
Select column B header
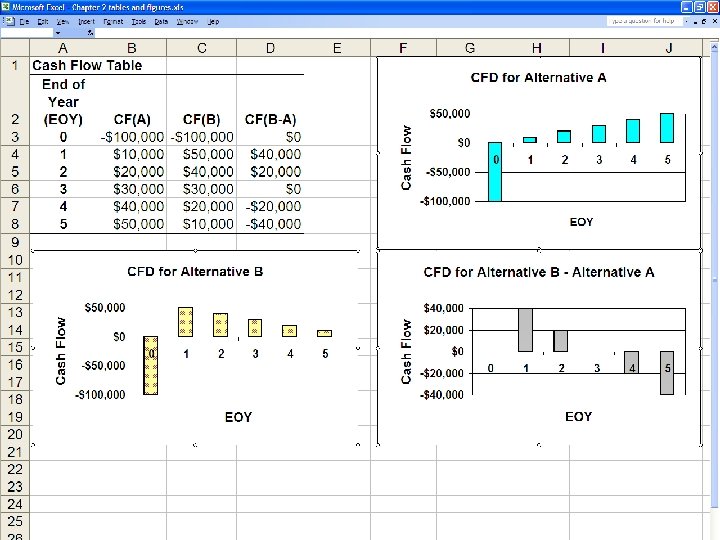pos(131,48)
